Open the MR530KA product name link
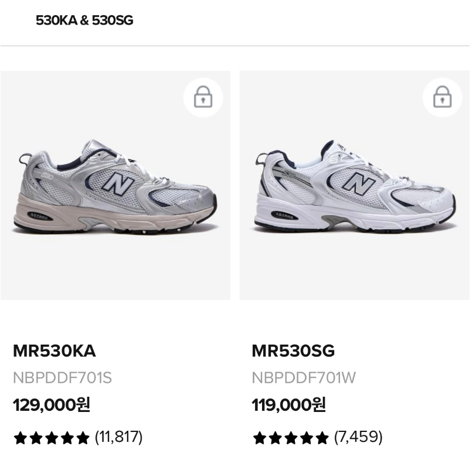Screen dimensions: 476x470 click(54, 351)
